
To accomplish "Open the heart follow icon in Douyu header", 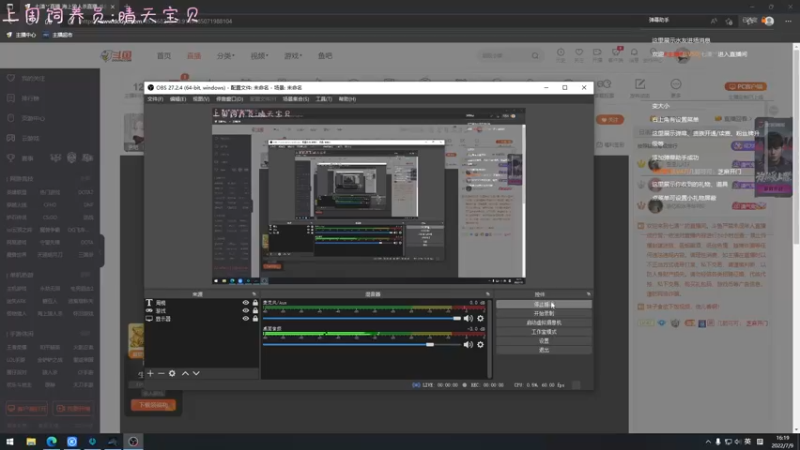I will [x=579, y=53].
